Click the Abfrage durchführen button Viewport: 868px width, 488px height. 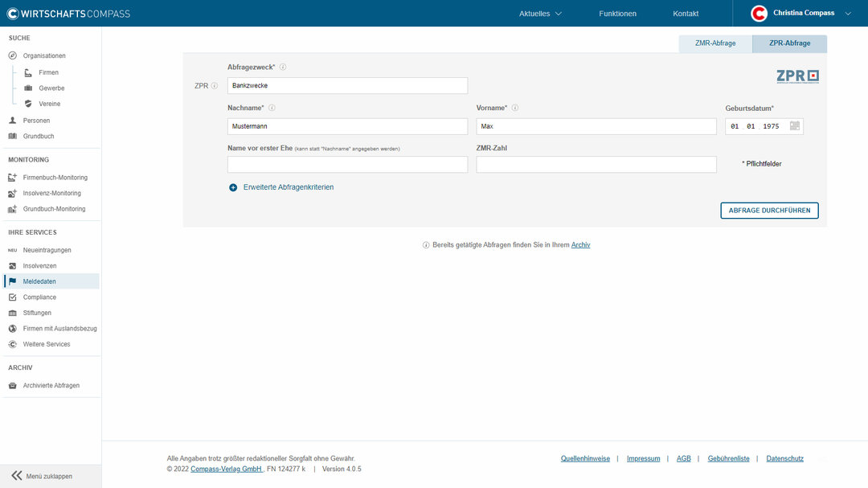[x=769, y=211]
